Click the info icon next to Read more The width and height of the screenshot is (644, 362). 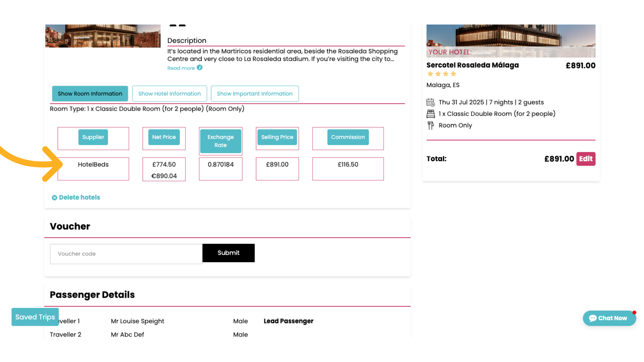(200, 68)
